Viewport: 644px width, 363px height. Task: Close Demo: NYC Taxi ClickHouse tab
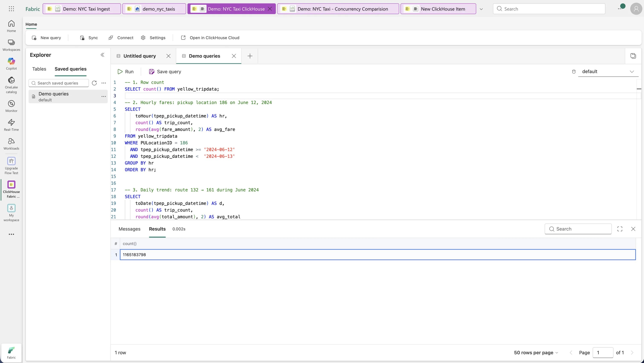coord(270,9)
